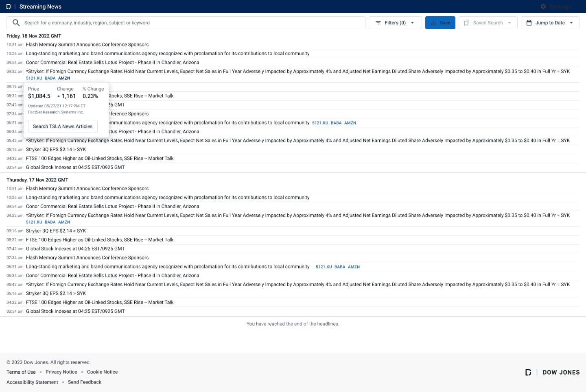
Task: Open Thursday's 10:51 am Flash Memory Summit headline
Action: tap(87, 189)
